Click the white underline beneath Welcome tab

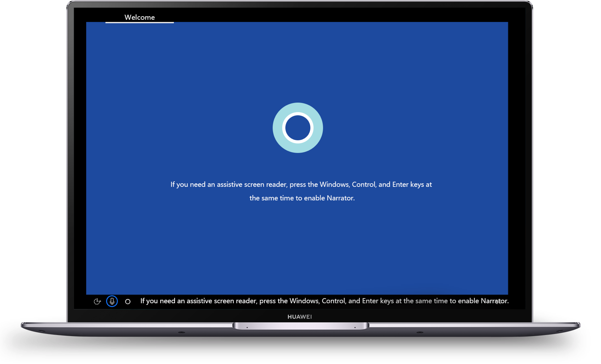[140, 23]
